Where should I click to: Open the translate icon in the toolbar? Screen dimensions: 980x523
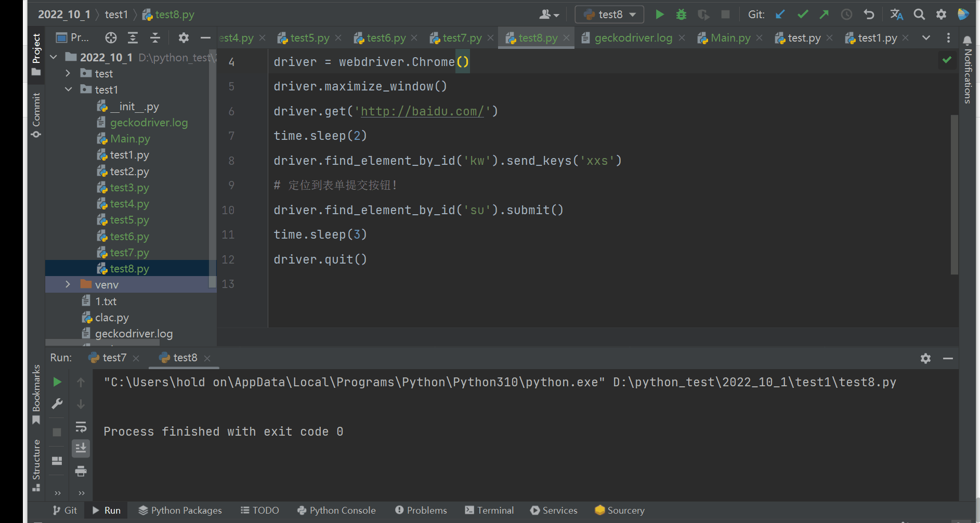pyautogui.click(x=896, y=15)
